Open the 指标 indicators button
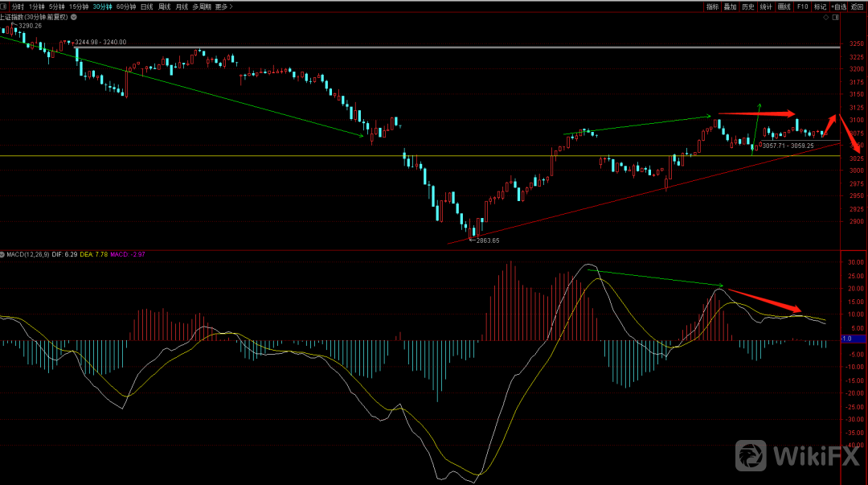 712,6
